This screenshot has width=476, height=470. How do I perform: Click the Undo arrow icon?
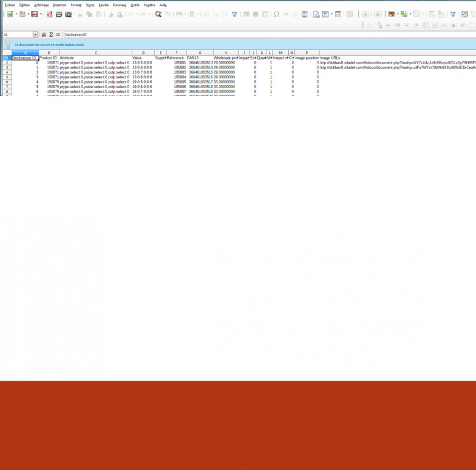coord(131,14)
